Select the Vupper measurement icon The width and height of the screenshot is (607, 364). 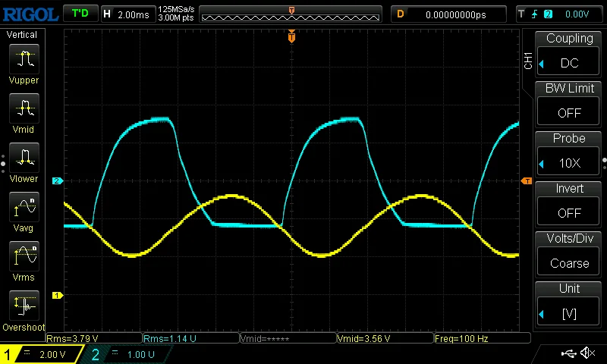click(24, 58)
